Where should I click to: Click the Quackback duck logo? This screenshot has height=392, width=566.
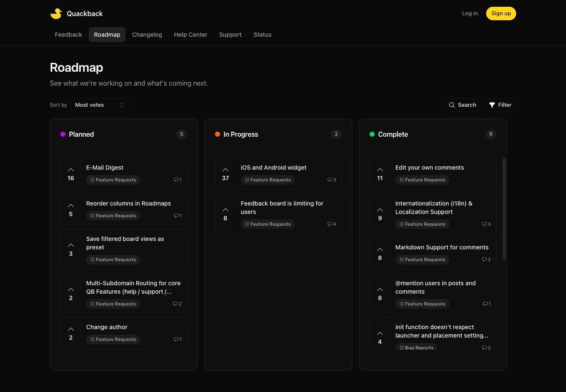(x=56, y=14)
